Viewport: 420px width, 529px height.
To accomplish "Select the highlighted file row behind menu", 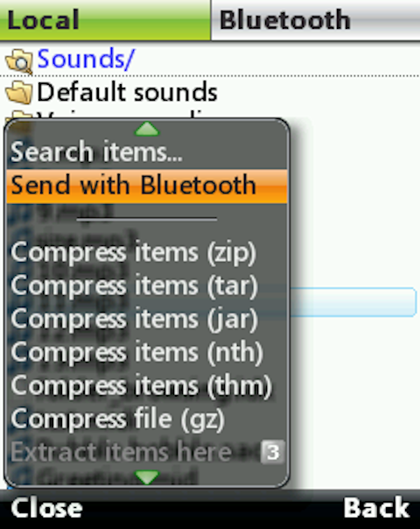I will (353, 302).
